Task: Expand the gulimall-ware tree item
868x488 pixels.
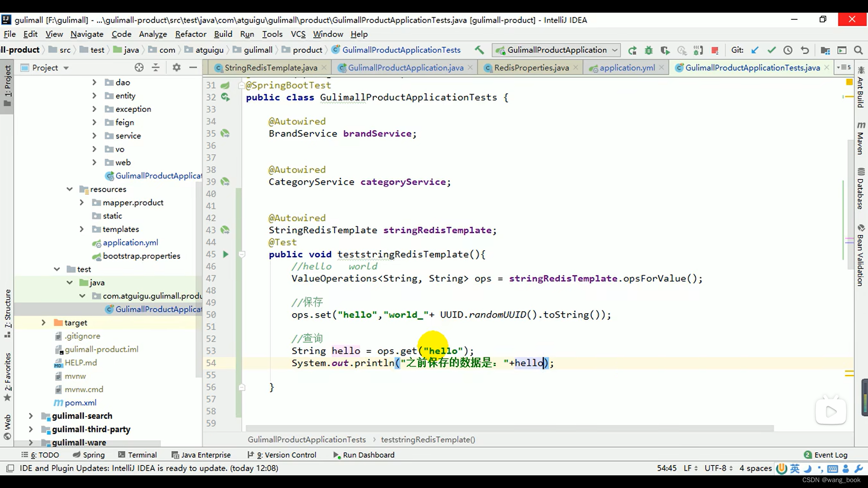Action: [30, 442]
